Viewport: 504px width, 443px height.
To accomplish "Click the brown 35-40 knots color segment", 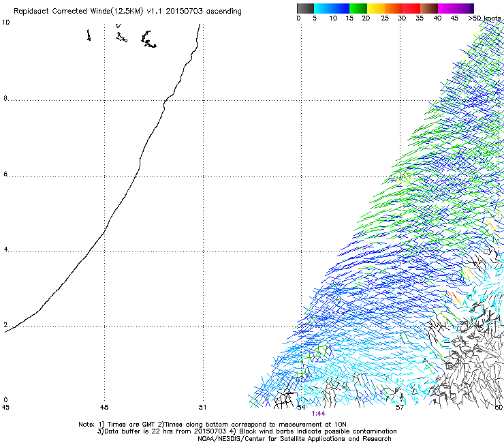I will (x=429, y=8).
